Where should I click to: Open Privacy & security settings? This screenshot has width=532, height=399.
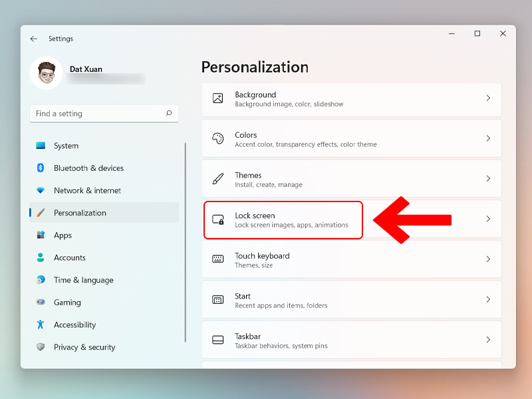[x=83, y=347]
